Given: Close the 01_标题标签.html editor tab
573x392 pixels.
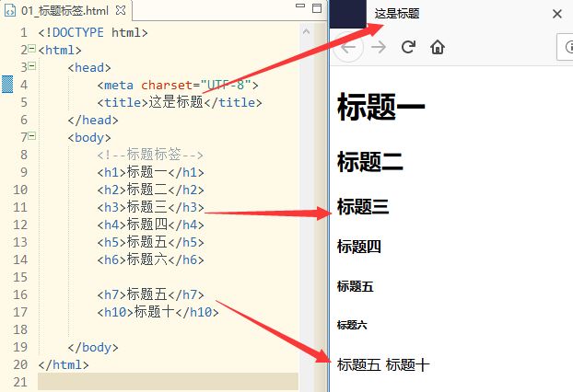Looking at the screenshot, I should (x=121, y=11).
